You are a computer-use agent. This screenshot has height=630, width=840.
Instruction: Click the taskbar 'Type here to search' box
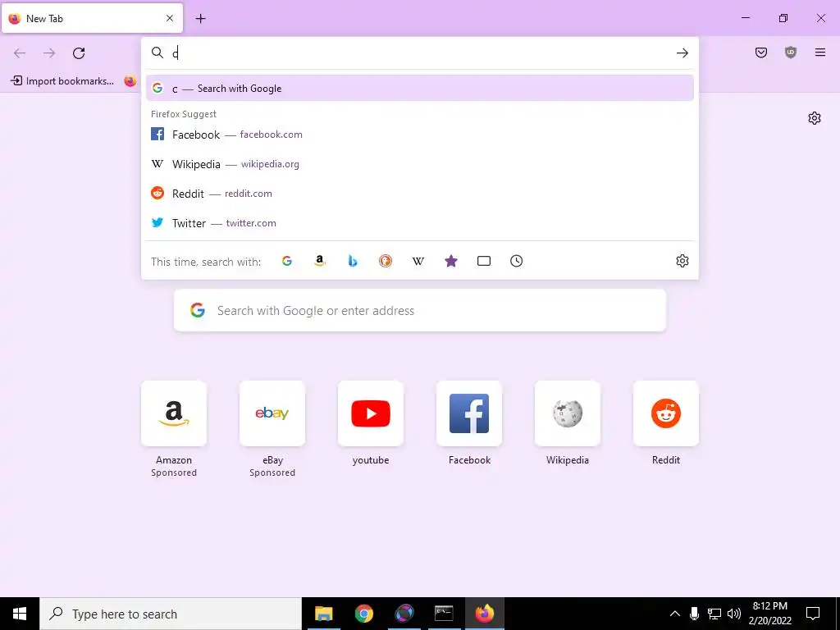coord(171,614)
